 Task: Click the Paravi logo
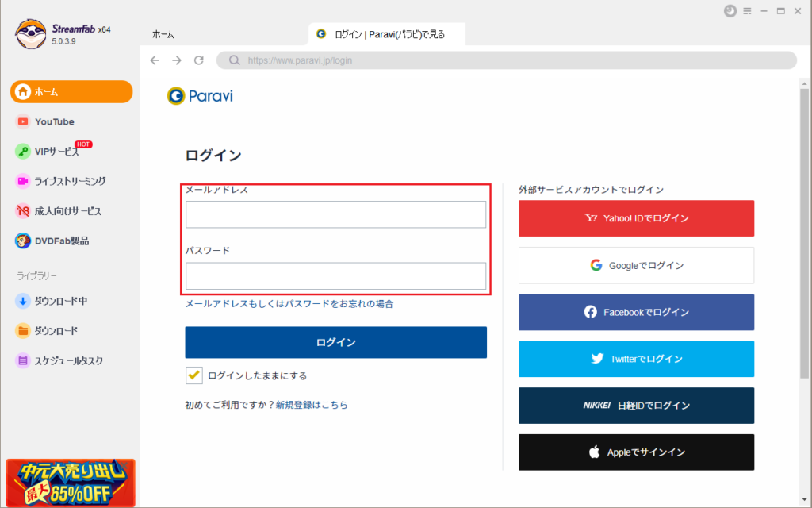tap(200, 96)
